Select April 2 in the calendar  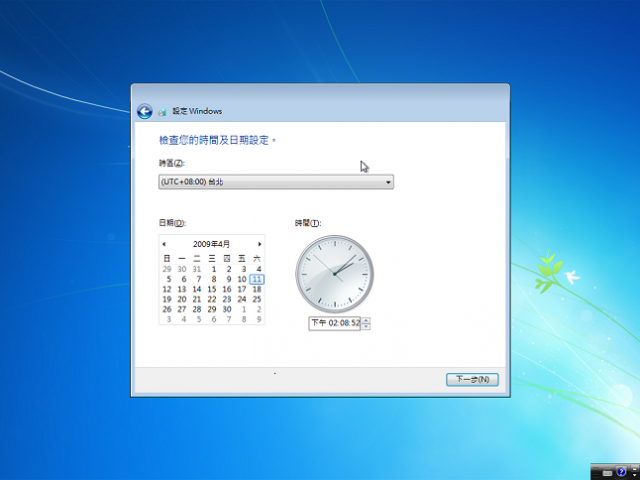tap(229, 269)
